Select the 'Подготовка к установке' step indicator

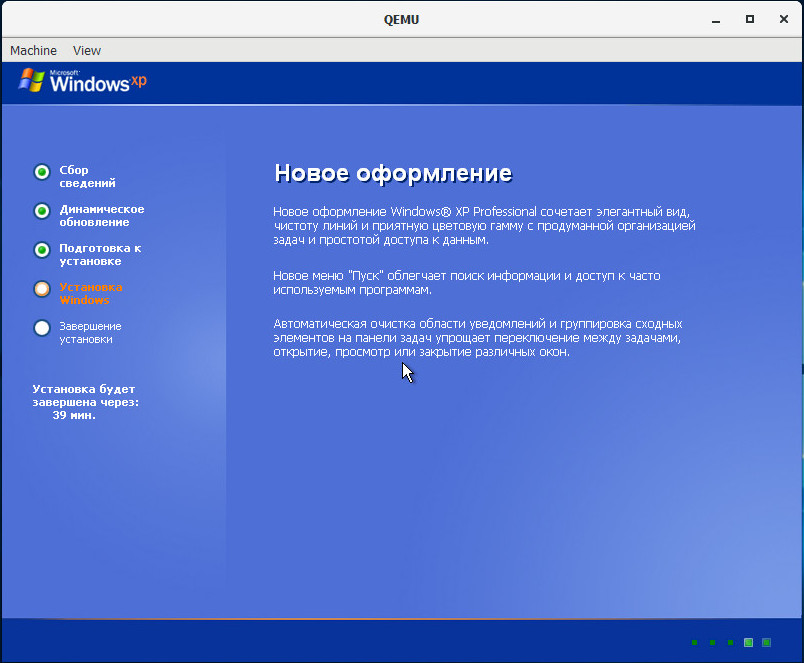point(42,250)
